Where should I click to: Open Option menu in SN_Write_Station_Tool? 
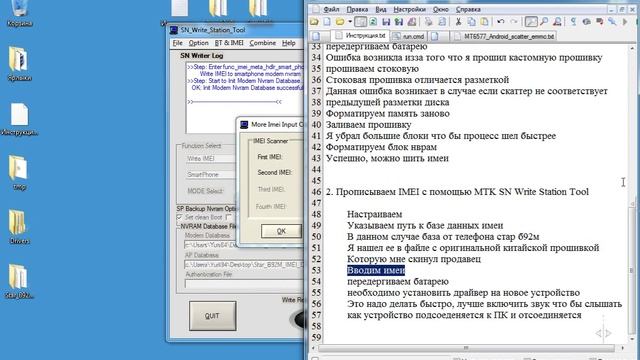point(198,43)
